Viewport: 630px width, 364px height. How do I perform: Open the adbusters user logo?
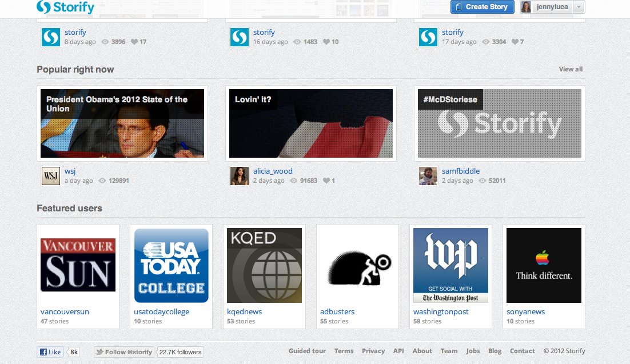click(x=357, y=265)
